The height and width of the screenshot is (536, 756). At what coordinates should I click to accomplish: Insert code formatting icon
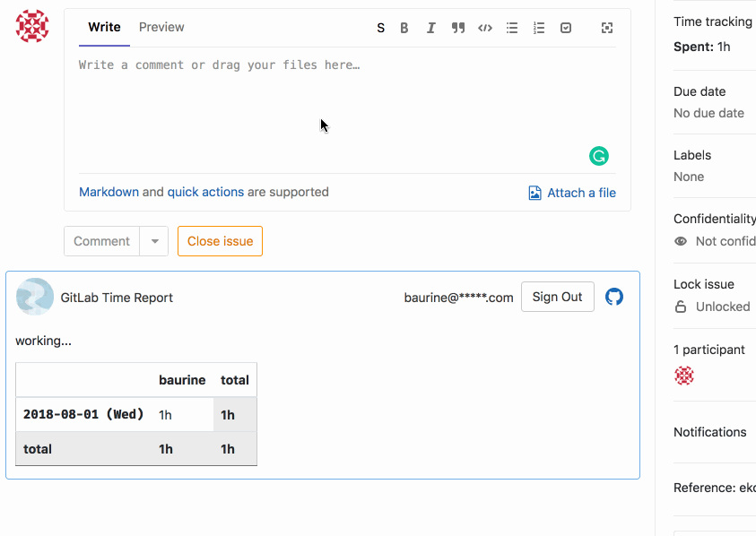pyautogui.click(x=485, y=28)
